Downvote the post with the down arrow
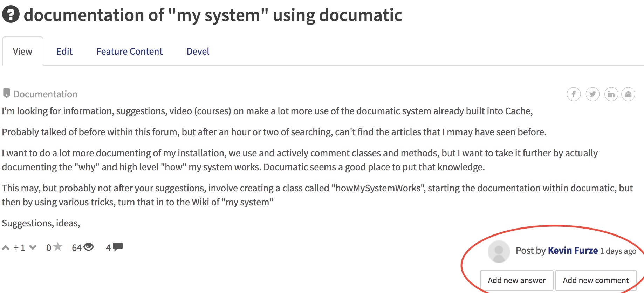 click(33, 247)
